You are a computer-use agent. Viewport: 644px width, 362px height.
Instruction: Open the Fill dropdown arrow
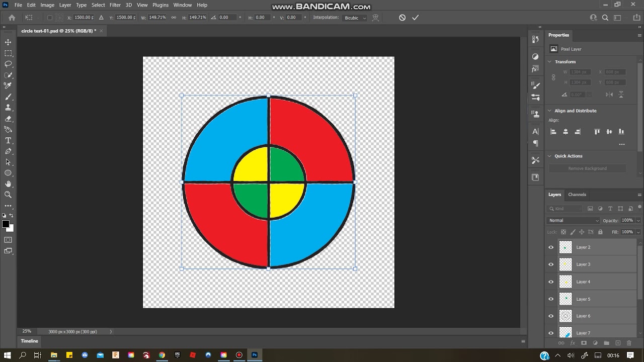click(638, 232)
